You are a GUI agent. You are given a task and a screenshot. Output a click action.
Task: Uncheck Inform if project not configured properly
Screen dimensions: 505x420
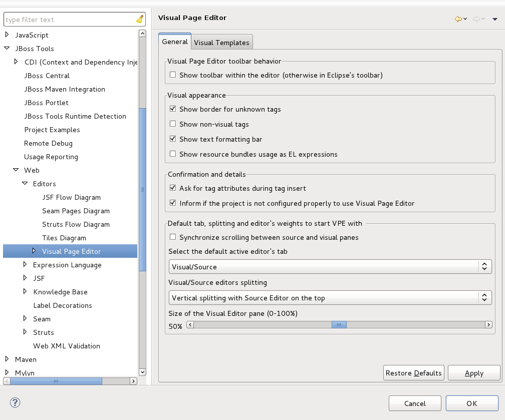(x=173, y=203)
